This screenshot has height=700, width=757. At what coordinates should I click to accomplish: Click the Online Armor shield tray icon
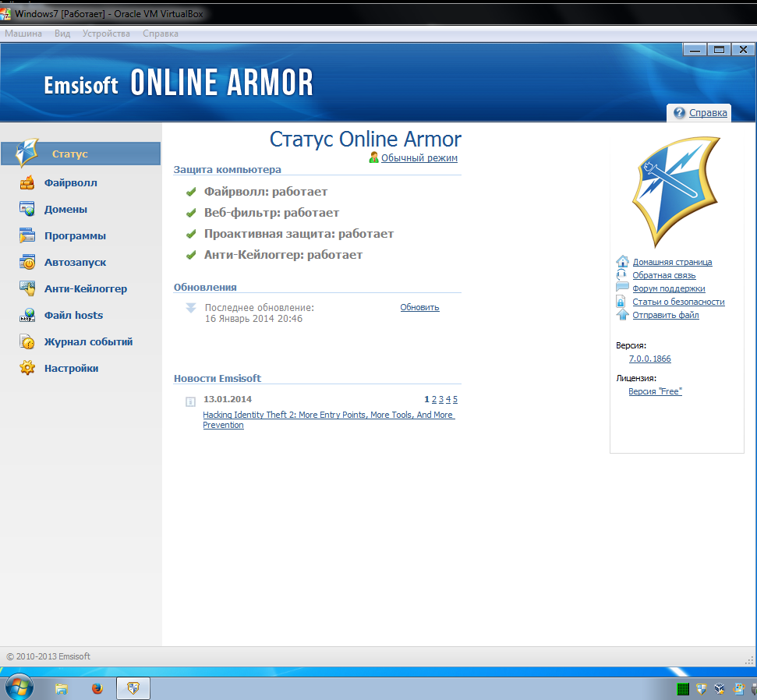point(702,689)
